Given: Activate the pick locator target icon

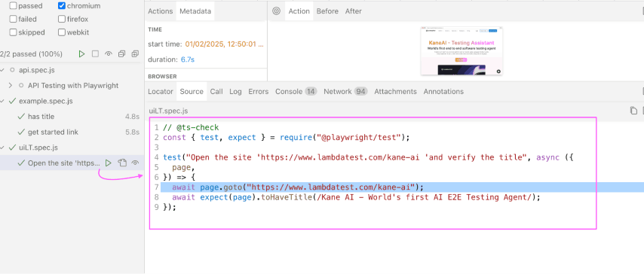Looking at the screenshot, I should tap(277, 11).
